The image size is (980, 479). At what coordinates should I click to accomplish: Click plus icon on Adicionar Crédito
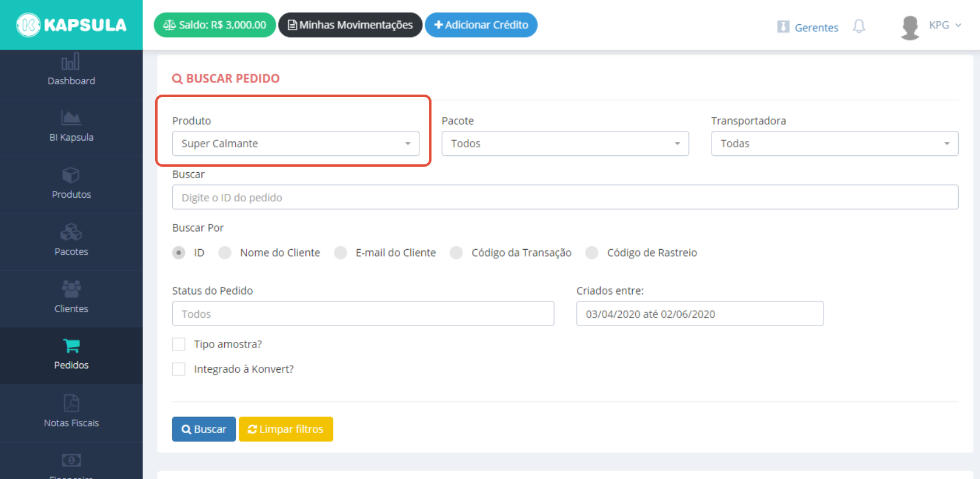439,25
